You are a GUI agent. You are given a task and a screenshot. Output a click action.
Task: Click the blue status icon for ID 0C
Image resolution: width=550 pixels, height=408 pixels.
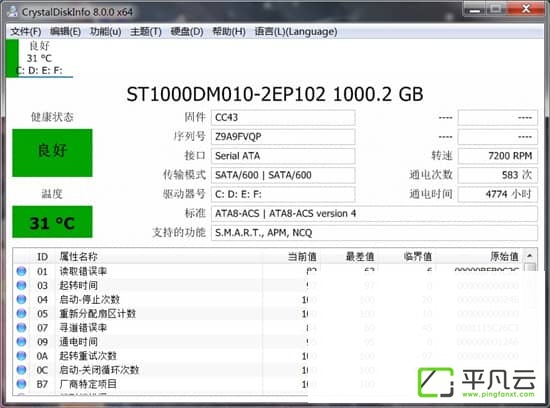[21, 370]
